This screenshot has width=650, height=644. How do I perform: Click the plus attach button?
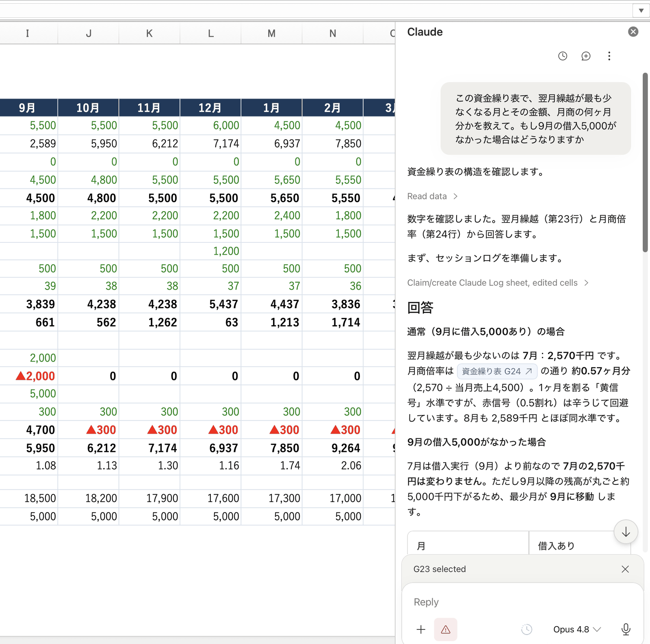[421, 629]
